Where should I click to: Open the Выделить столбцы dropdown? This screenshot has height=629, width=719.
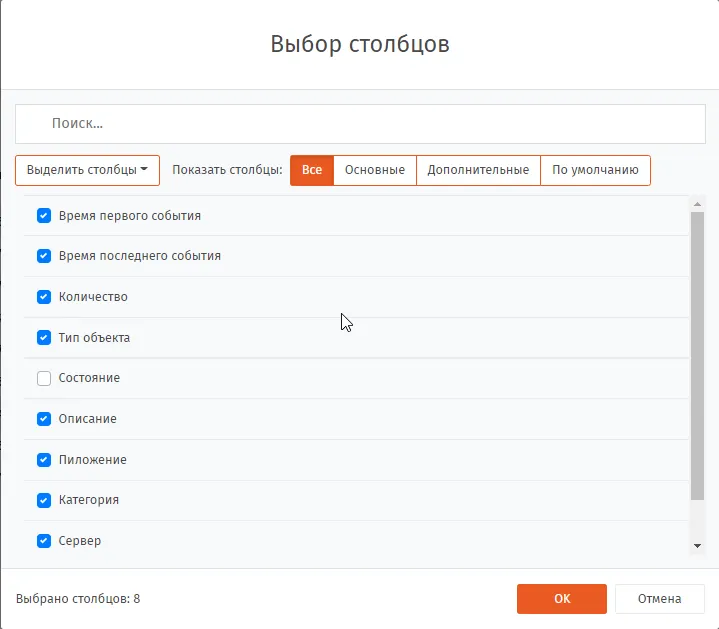(x=87, y=170)
